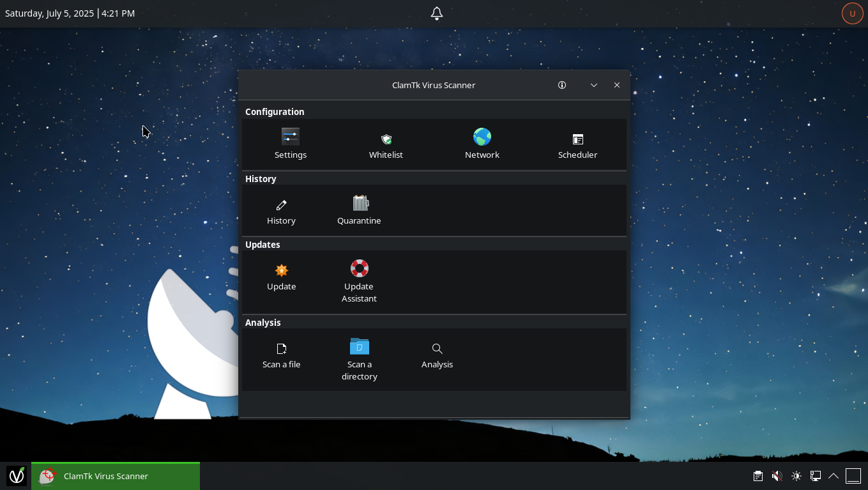Open the notifications bell
The height and width of the screenshot is (490, 868).
[437, 13]
